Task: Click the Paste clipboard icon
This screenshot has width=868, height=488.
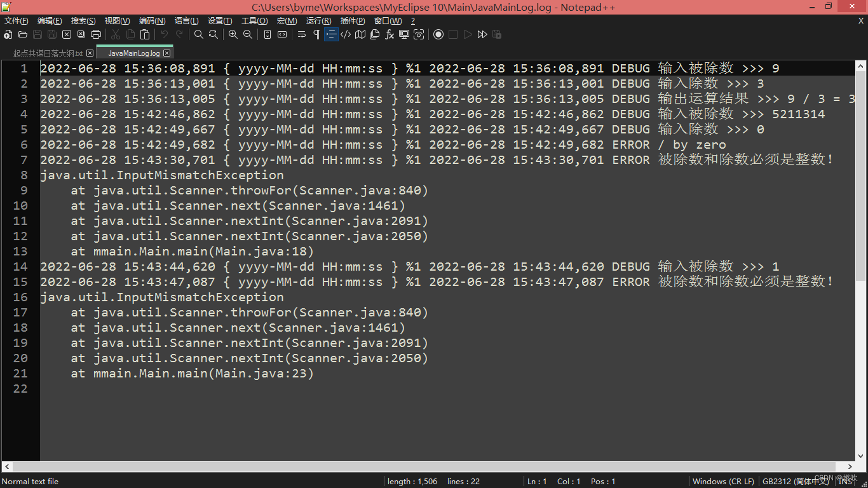Action: click(145, 34)
